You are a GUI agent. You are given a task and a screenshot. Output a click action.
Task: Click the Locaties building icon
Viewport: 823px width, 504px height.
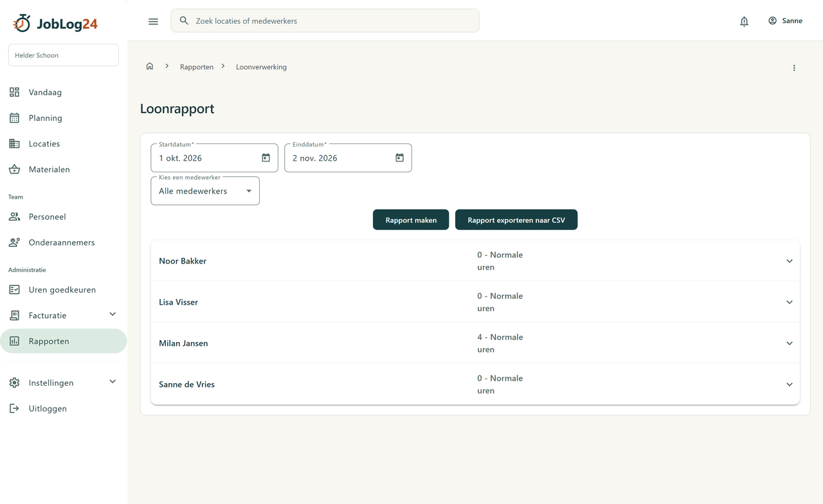coord(14,143)
